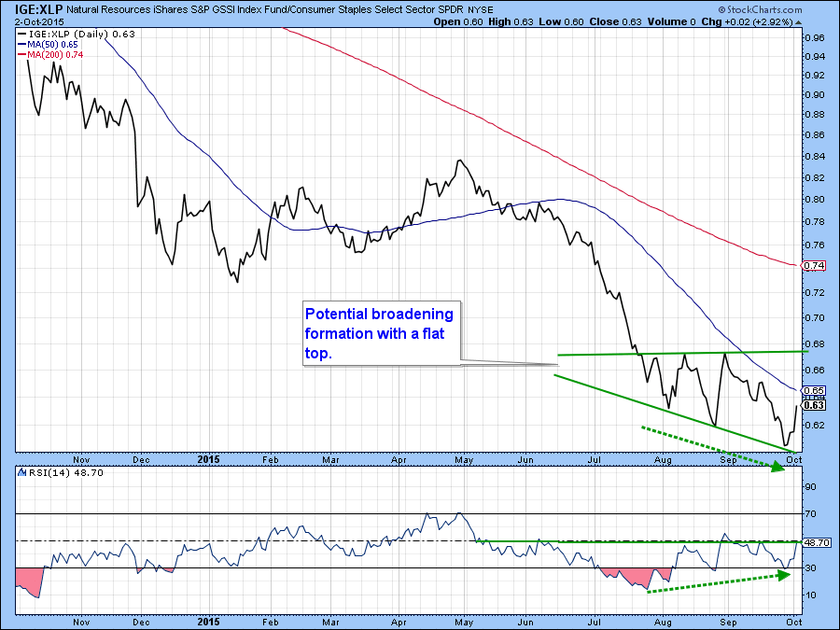Click the 'Potential broadening formation' annotation box

[x=382, y=333]
